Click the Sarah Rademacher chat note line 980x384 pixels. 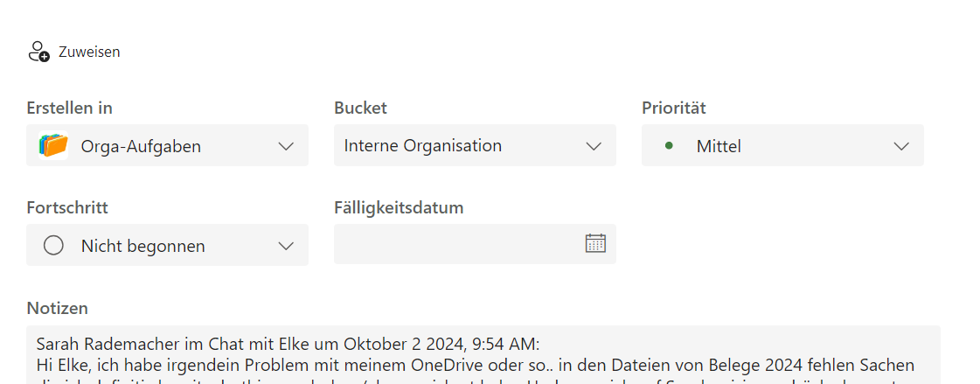[x=288, y=345]
